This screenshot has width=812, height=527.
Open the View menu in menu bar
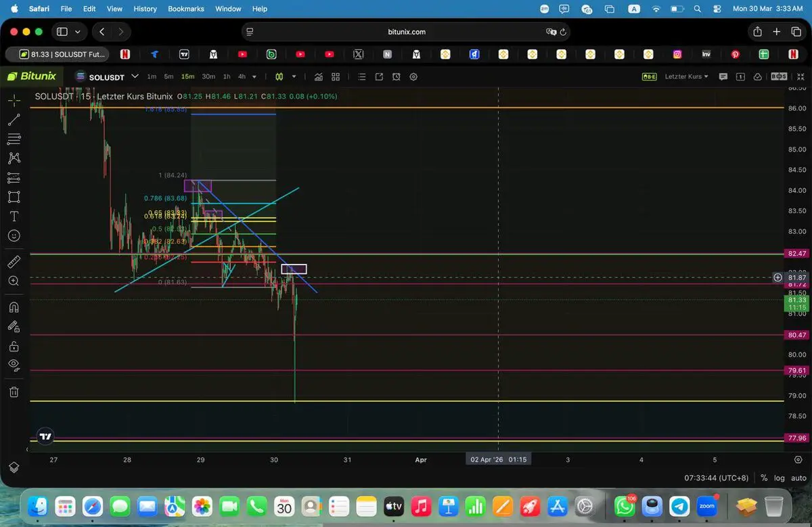click(115, 9)
